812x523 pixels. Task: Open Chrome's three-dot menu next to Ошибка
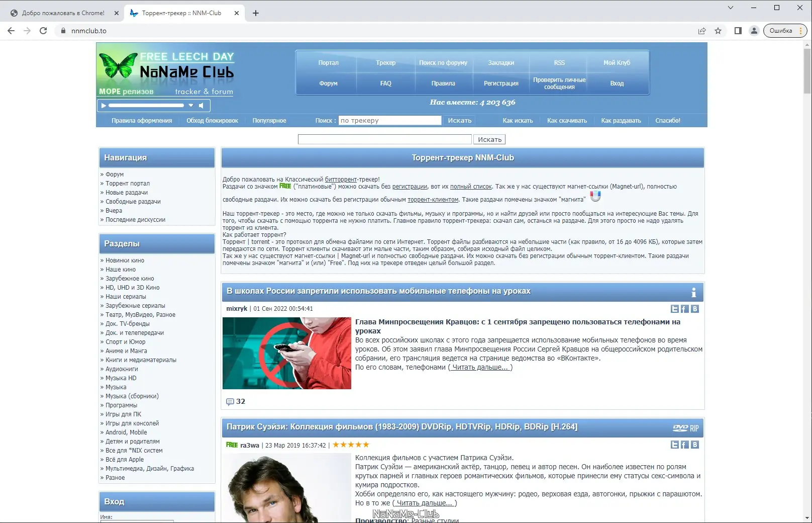(800, 31)
